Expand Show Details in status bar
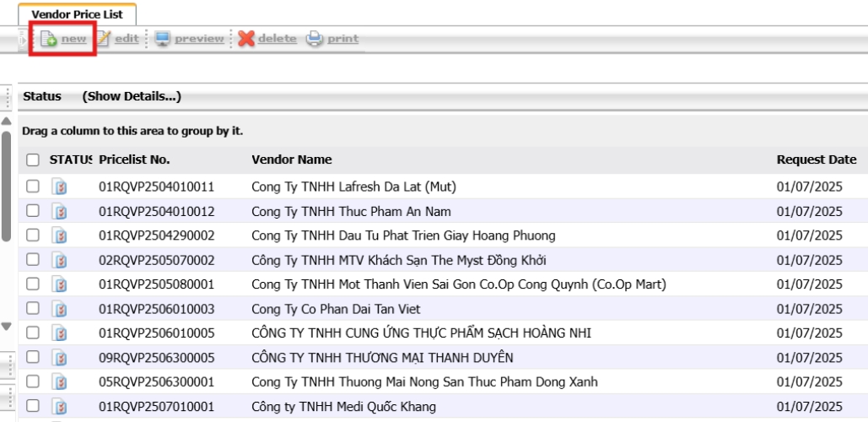The width and height of the screenshot is (868, 422). coord(132,96)
